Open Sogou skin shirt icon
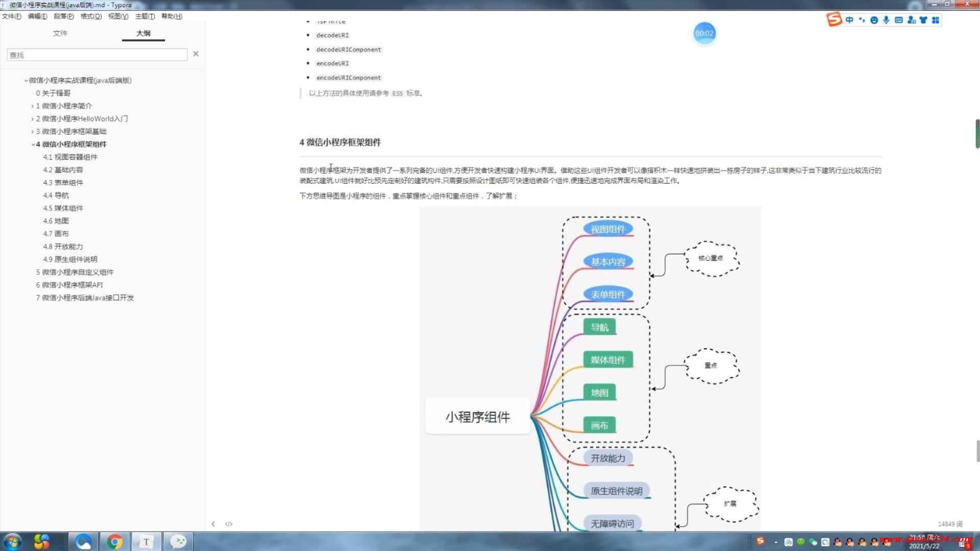 (x=923, y=20)
